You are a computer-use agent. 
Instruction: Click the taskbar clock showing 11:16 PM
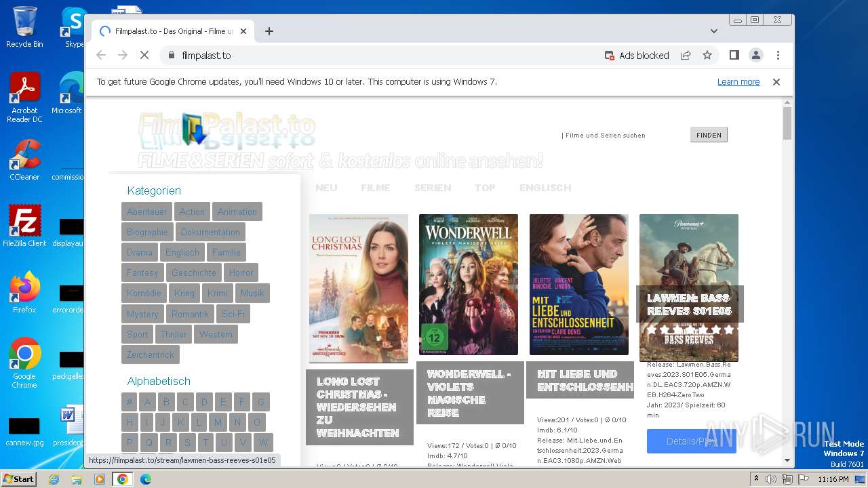pyautogui.click(x=833, y=479)
